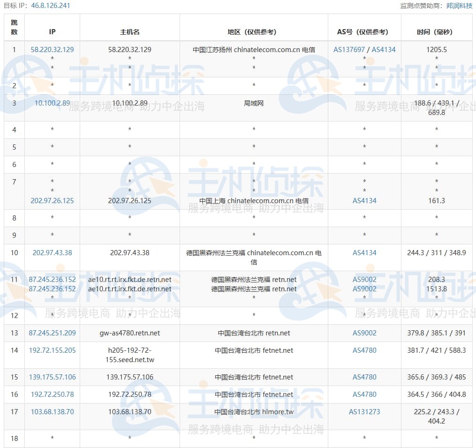This screenshot has height=448, width=476.
Task: Click the 时间（毫秒） column header
Action: 436,32
